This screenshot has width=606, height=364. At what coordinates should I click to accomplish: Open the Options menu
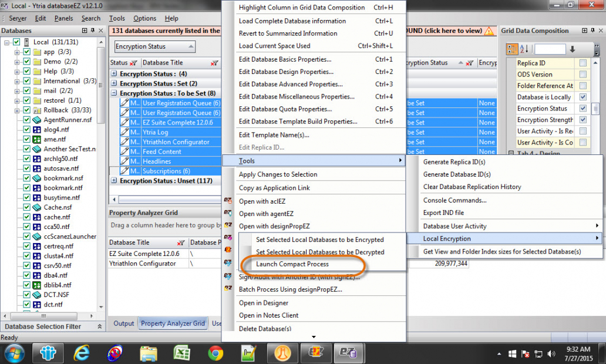pyautogui.click(x=144, y=18)
